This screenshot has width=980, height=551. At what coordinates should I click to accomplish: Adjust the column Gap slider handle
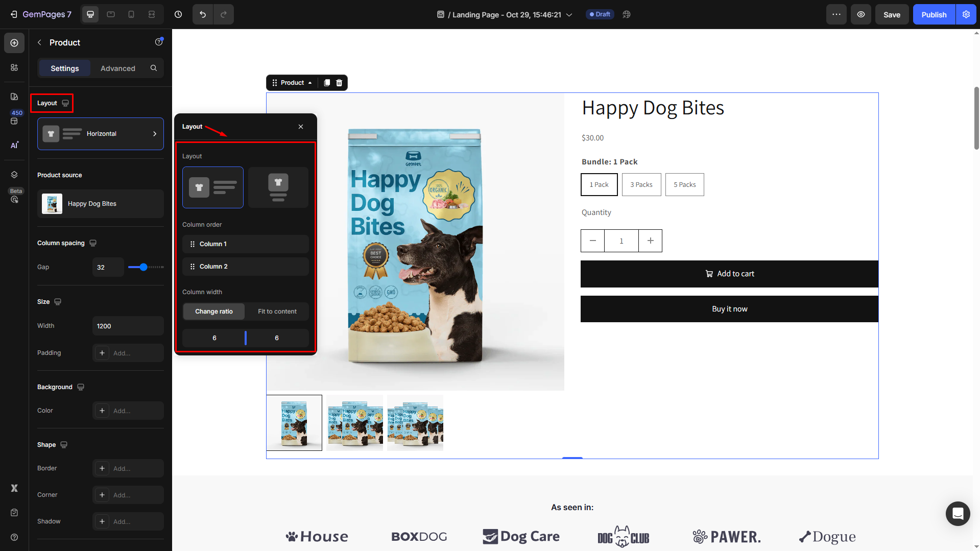click(144, 267)
